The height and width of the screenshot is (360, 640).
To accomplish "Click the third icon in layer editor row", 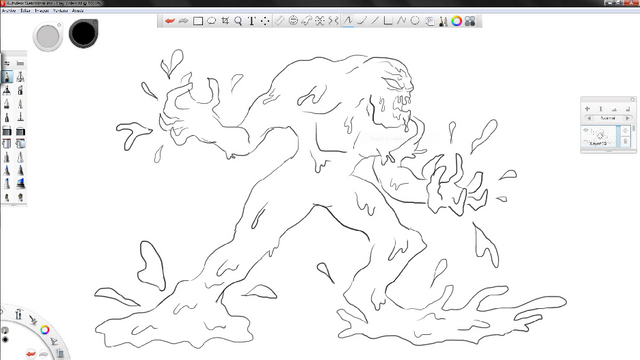I will [x=614, y=109].
